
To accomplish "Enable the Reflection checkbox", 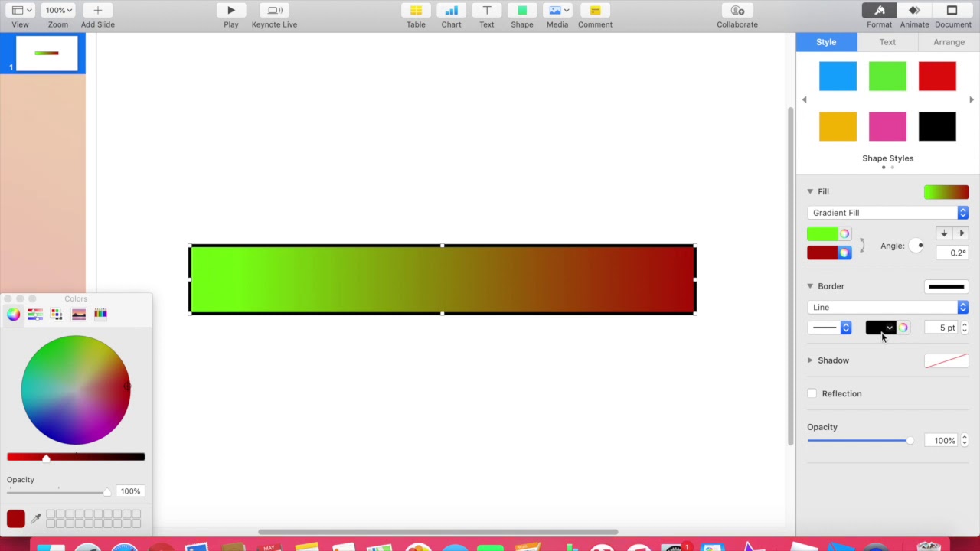I will (x=812, y=393).
